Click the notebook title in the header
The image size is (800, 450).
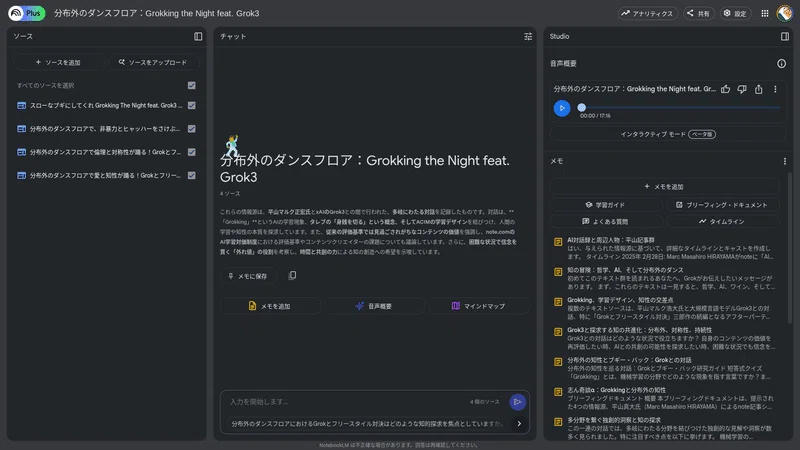(x=157, y=13)
